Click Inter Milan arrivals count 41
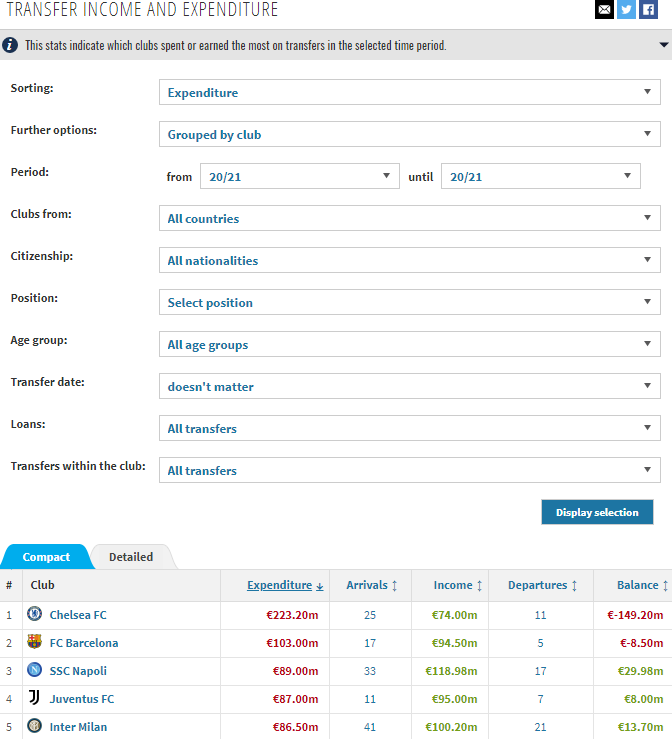Screen dimensions: 672x739 point(370,727)
